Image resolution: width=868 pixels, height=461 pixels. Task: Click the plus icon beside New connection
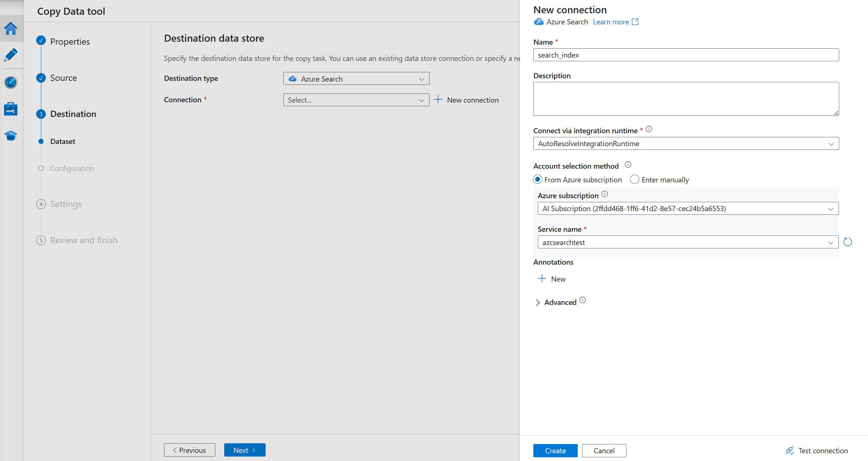pos(438,100)
